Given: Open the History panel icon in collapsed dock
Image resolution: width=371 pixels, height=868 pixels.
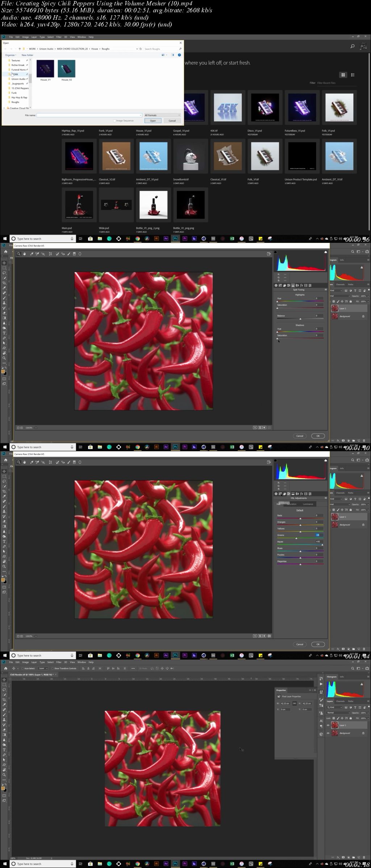Looking at the screenshot, I should 321,678.
